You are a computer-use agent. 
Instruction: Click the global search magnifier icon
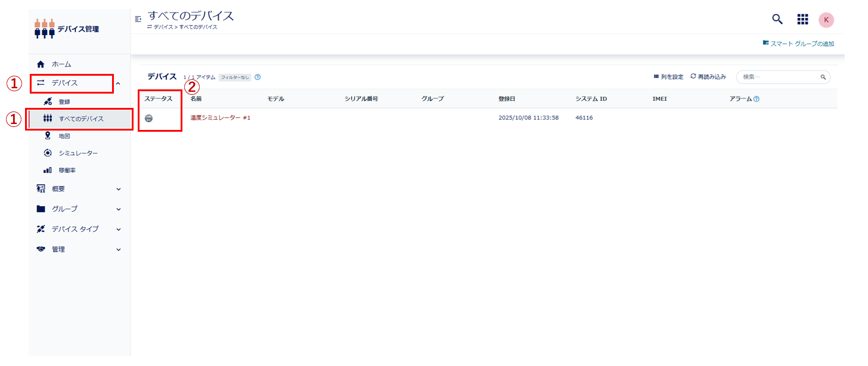777,19
